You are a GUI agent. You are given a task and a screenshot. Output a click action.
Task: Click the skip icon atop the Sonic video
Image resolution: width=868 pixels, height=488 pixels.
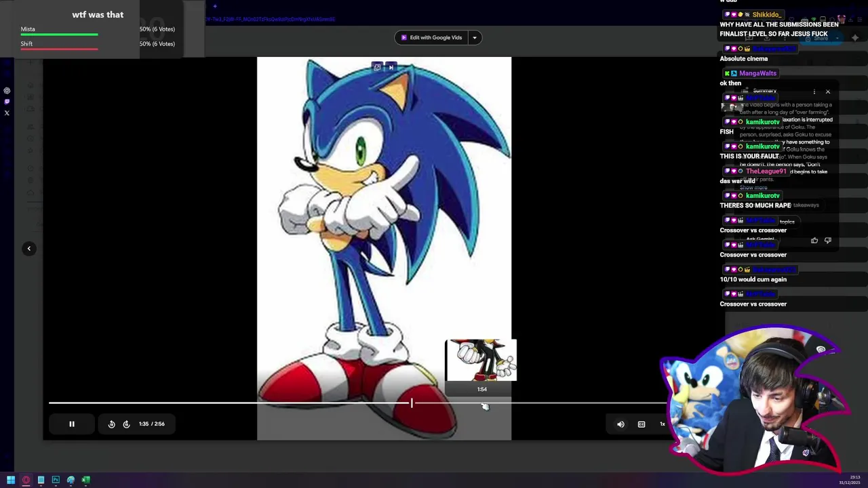(x=391, y=67)
